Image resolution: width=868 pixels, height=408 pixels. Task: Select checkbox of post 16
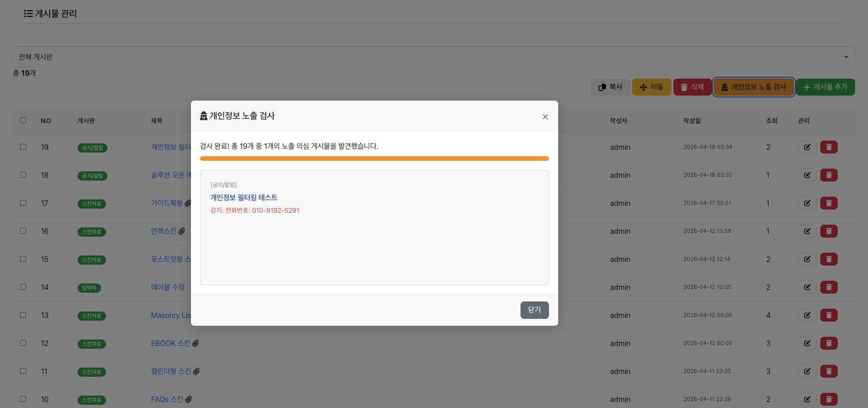(23, 231)
